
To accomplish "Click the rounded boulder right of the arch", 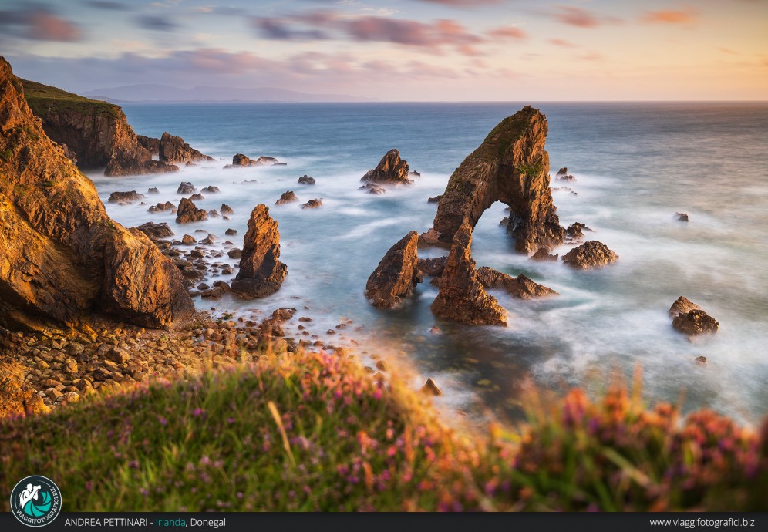I will click(589, 255).
